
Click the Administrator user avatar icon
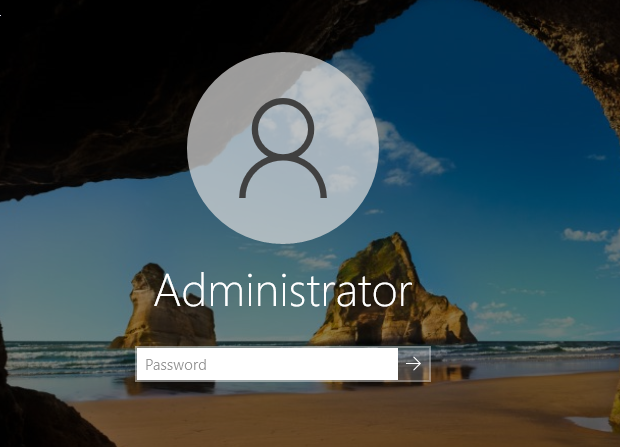[283, 147]
